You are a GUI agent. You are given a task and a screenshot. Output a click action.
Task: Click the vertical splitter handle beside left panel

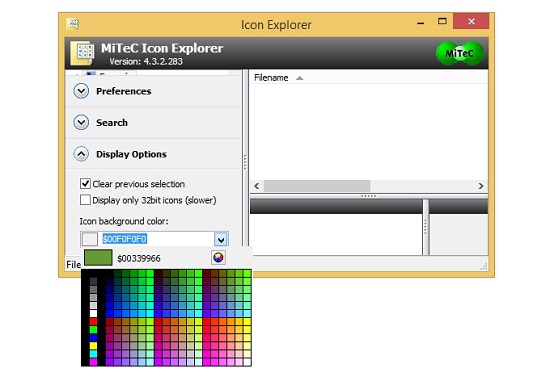click(x=245, y=162)
